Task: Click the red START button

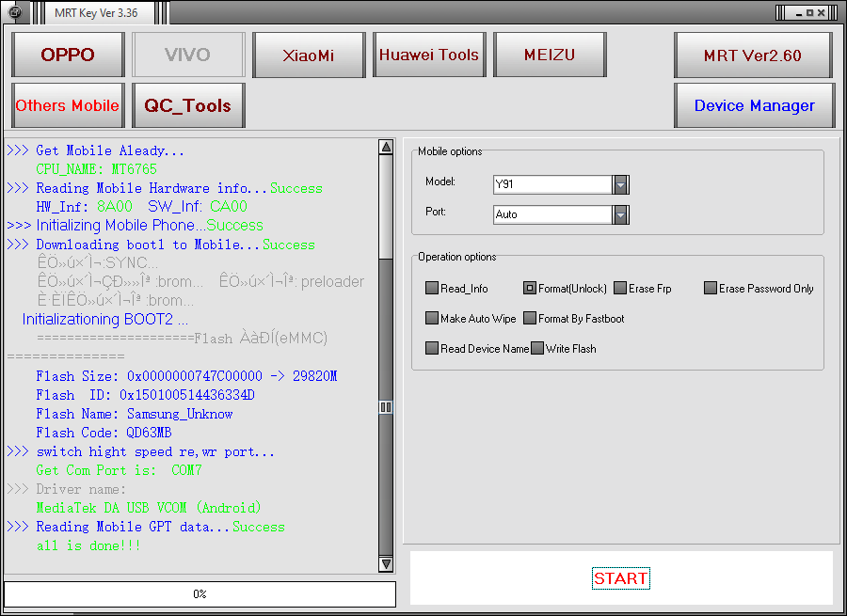Action: (x=621, y=578)
